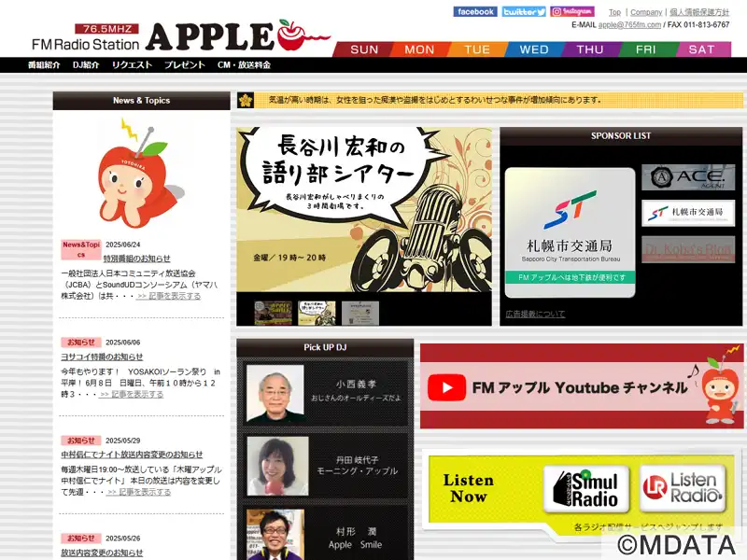
Task: Click the third slideshow thumbnail
Action: point(360,313)
